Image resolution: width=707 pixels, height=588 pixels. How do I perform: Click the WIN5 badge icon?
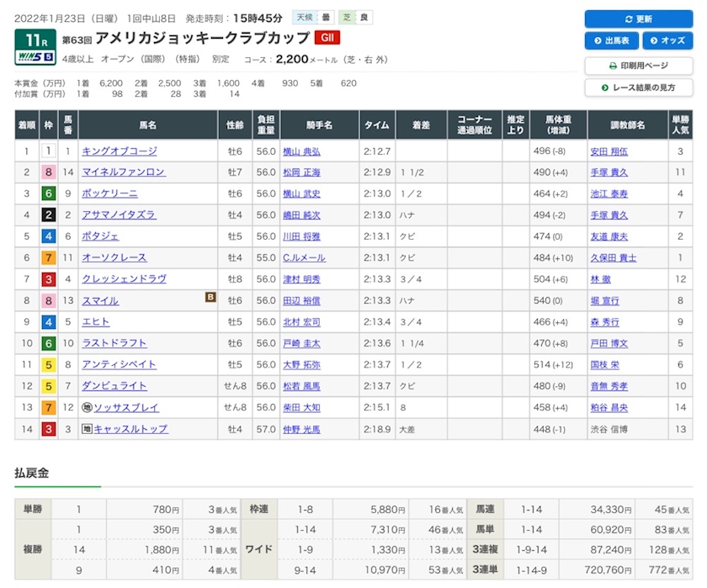[x=35, y=57]
